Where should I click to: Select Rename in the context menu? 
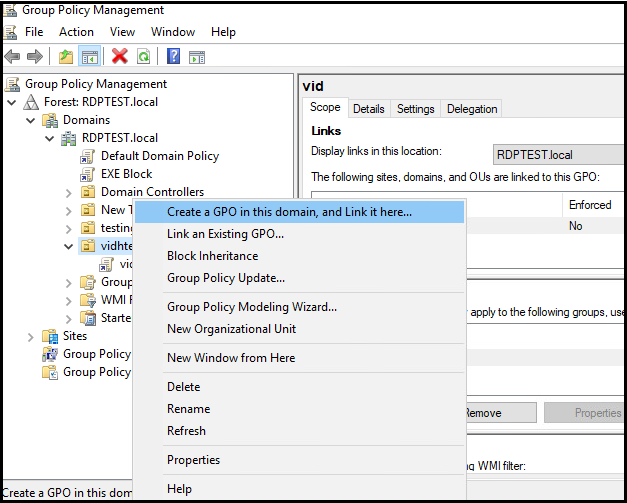click(x=300, y=409)
